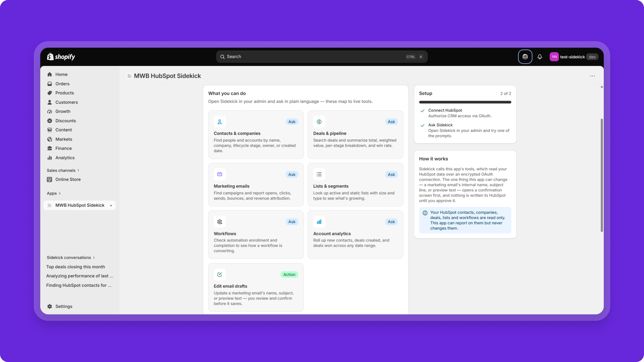Click the Edit email drafts pencil icon
Image resolution: width=644 pixels, height=362 pixels.
pos(220,275)
